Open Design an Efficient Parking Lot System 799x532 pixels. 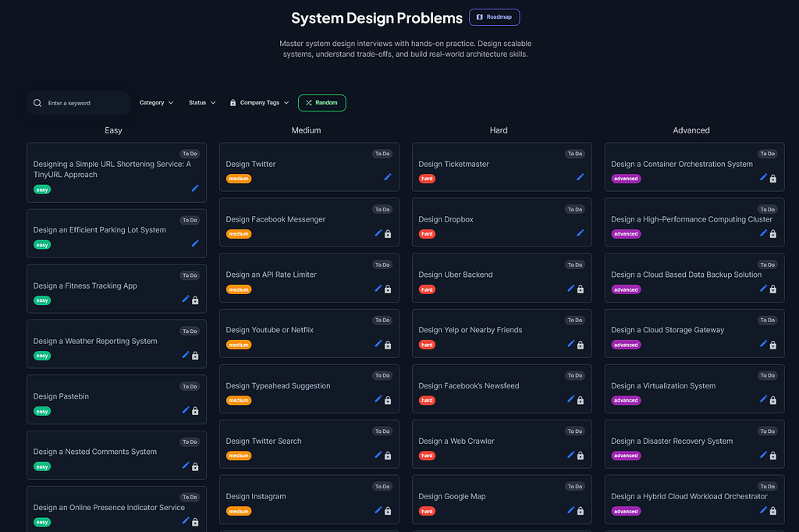(99, 230)
